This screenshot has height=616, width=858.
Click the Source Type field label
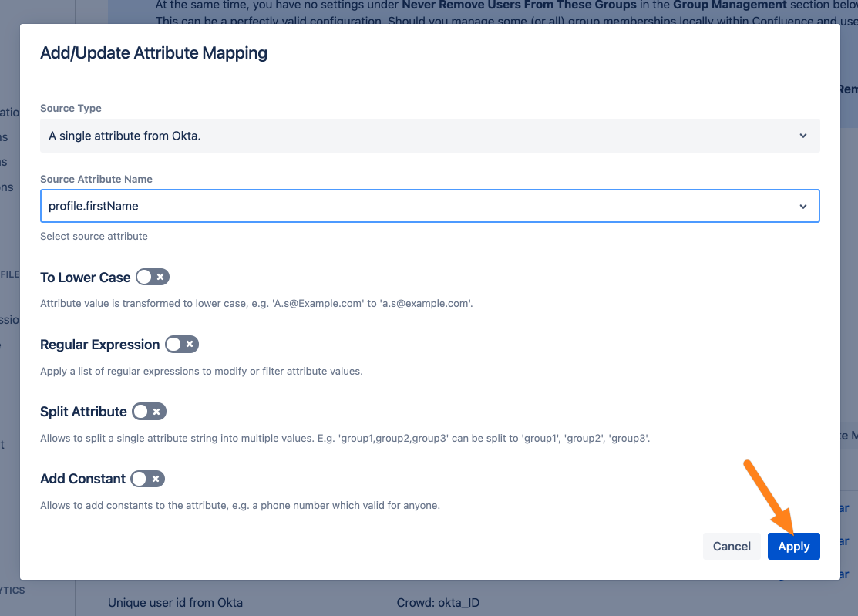71,108
